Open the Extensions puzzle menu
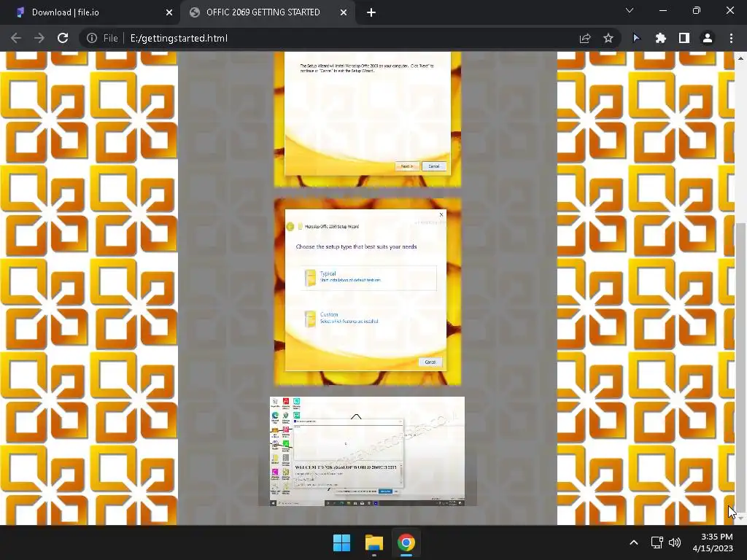747x560 pixels. [660, 38]
